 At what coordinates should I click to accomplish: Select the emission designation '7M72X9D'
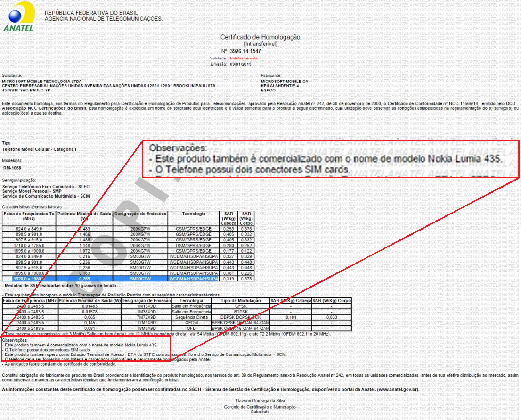point(146,317)
